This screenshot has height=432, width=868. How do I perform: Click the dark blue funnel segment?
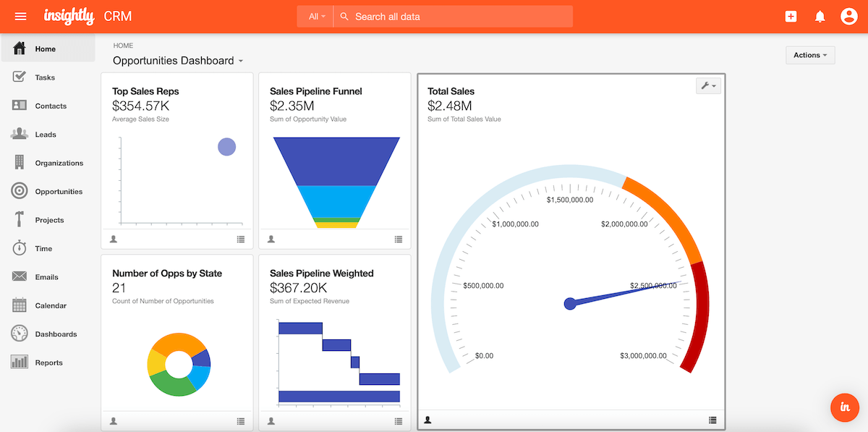tap(336, 161)
